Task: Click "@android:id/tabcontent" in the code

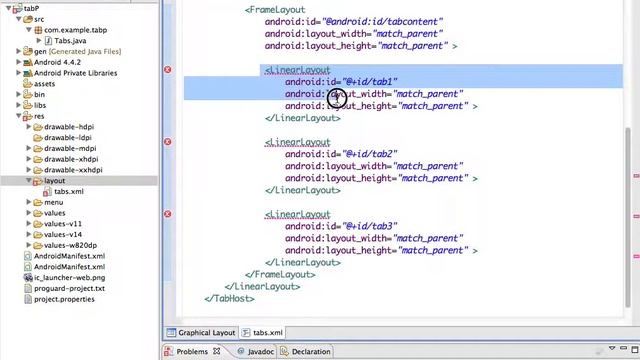Action: pyautogui.click(x=382, y=22)
